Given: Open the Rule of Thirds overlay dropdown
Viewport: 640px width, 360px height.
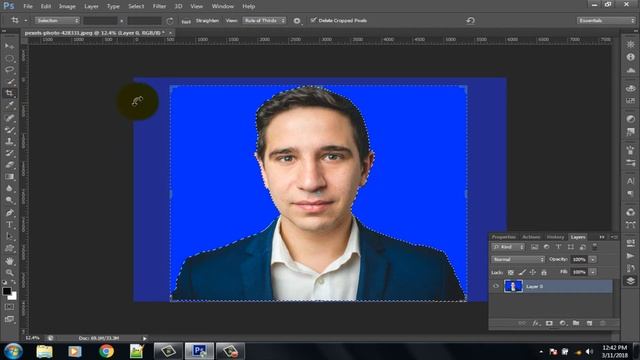Looking at the screenshot, I should click(264, 20).
